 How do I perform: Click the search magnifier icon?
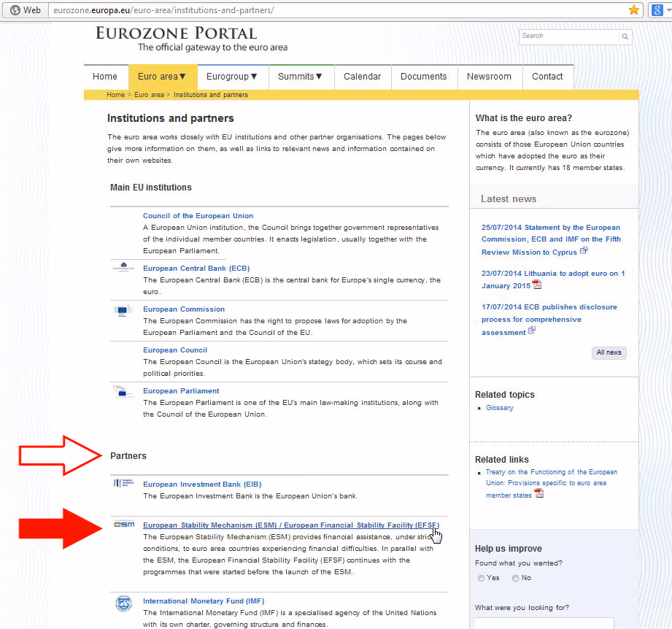[x=625, y=36]
